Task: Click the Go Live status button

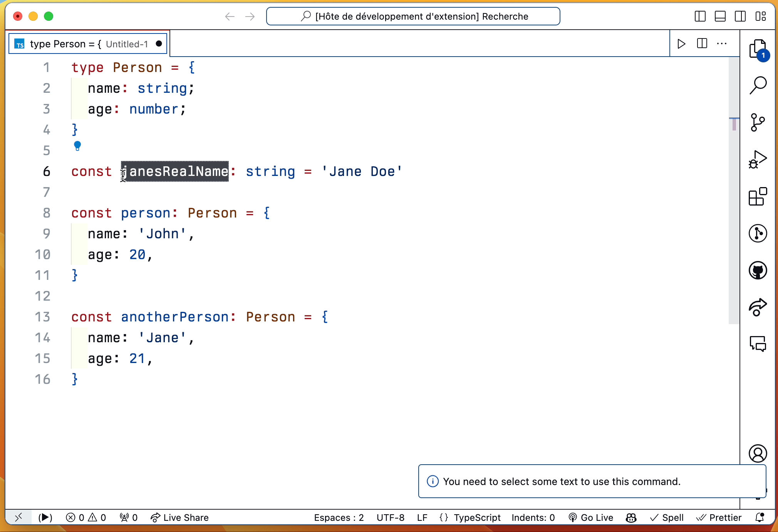Action: [591, 517]
